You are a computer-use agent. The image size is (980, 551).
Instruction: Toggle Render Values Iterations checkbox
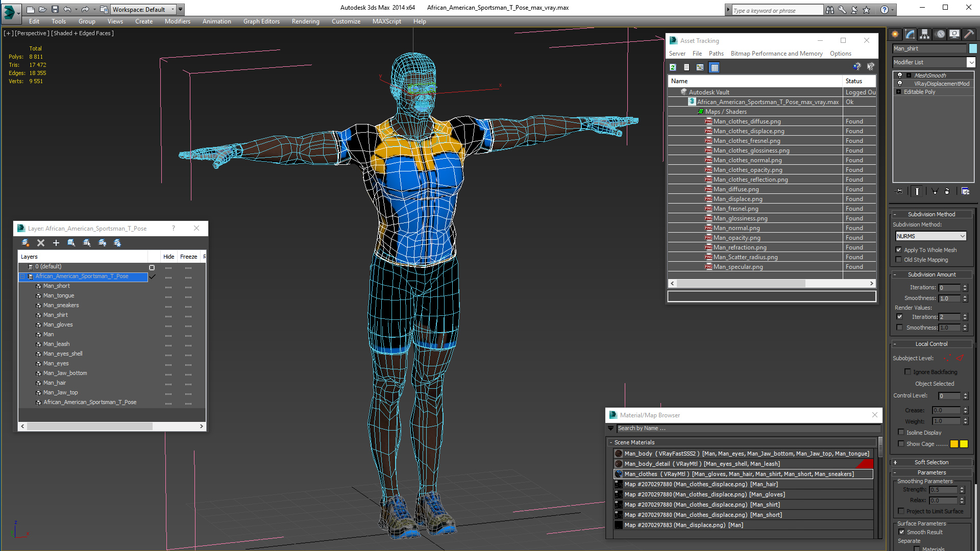point(899,317)
